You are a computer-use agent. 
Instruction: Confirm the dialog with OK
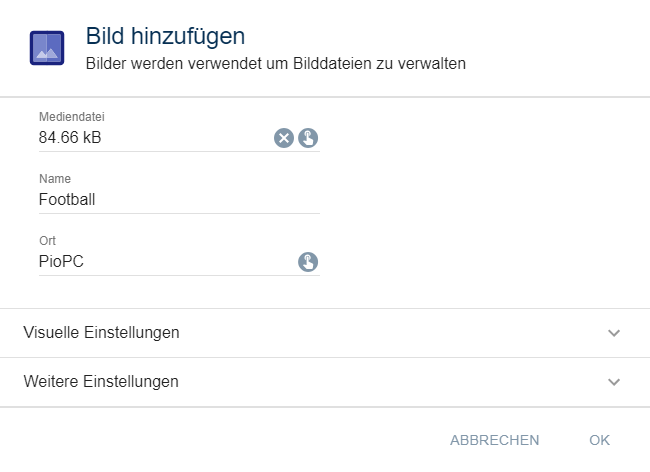[599, 440]
